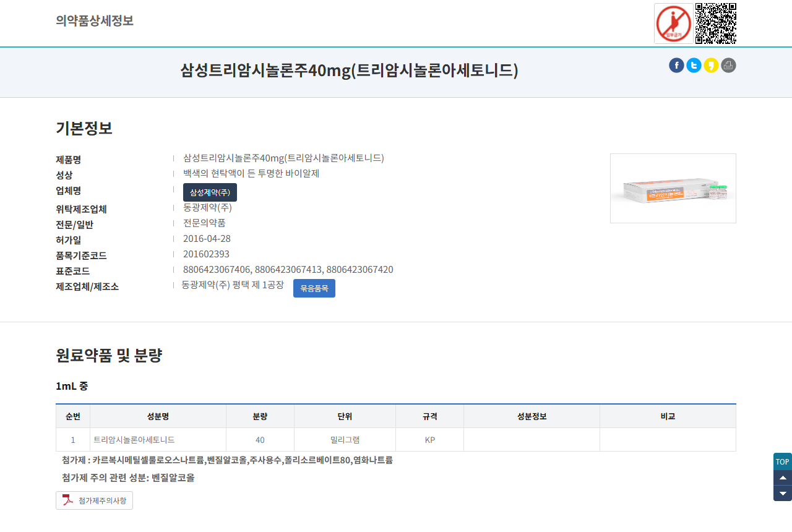Click manufacturer text 동광제약(주) 평택 제 1공장
Screen dimensions: 792x532
coord(233,285)
